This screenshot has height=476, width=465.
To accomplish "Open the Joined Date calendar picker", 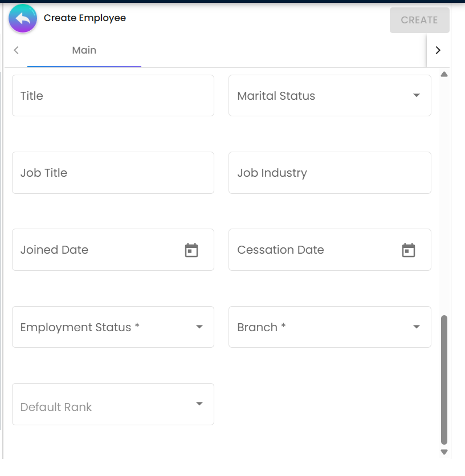I will click(192, 249).
